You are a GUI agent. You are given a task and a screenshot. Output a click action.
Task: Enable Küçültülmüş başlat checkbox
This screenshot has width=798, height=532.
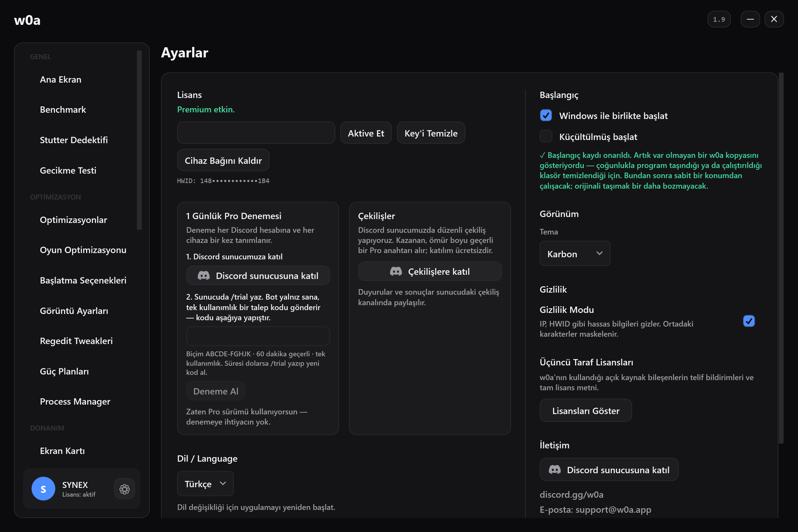click(x=546, y=136)
